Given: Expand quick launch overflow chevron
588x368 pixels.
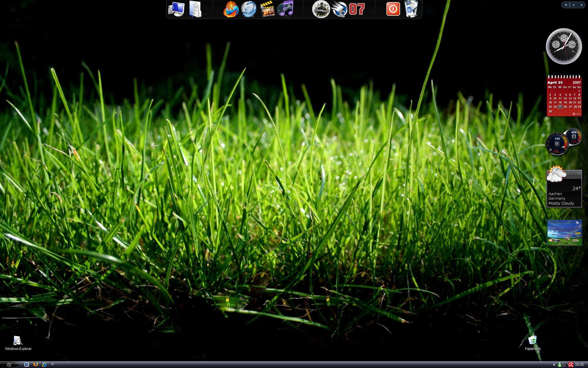Looking at the screenshot, I should pyautogui.click(x=53, y=364).
